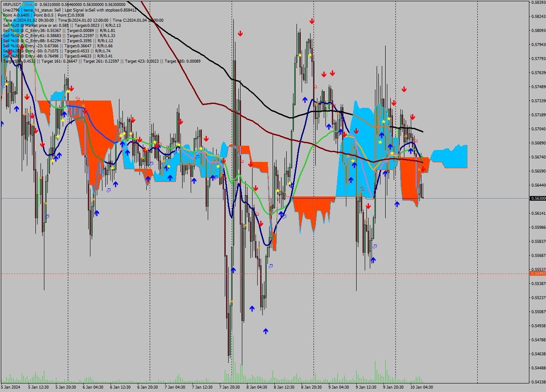This screenshot has width=546, height=392.
Task: Click the 0.54338 price scale value
Action: tap(538, 382)
